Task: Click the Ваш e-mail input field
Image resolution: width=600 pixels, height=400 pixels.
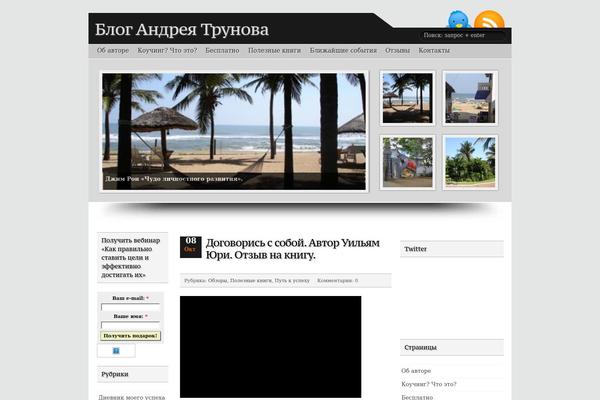Action: click(130, 307)
